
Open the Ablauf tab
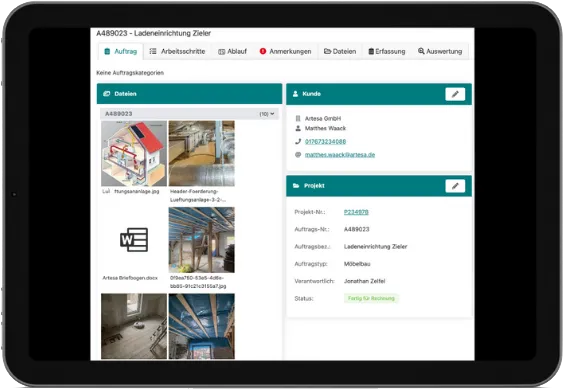(233, 51)
